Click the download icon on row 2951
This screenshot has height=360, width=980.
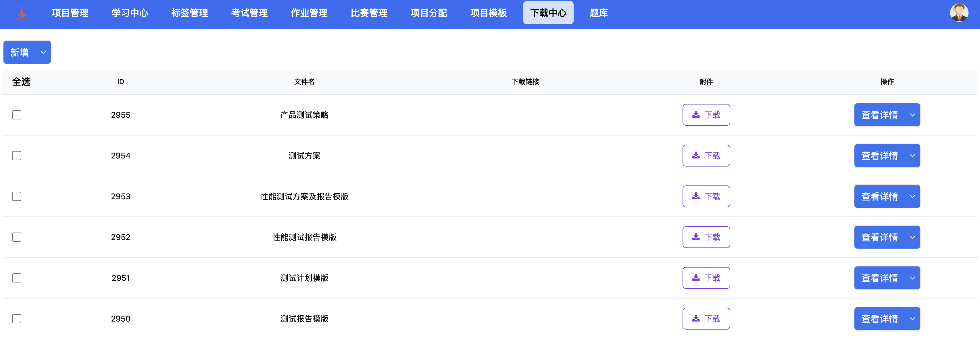[696, 278]
